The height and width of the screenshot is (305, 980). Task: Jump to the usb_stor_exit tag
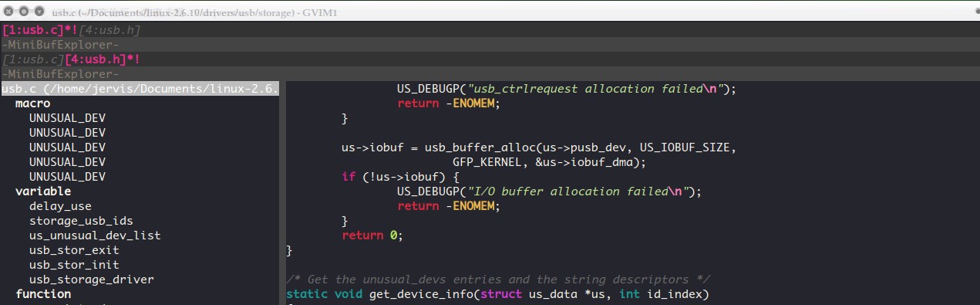74,250
